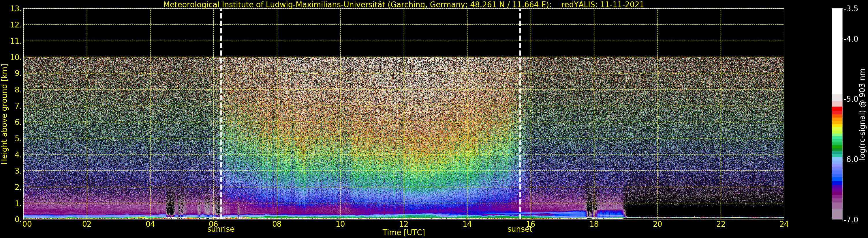Click the "log(rc-signal) @ 903 nm" colorbar label
Screen dimensions: 868x238
tap(862, 114)
